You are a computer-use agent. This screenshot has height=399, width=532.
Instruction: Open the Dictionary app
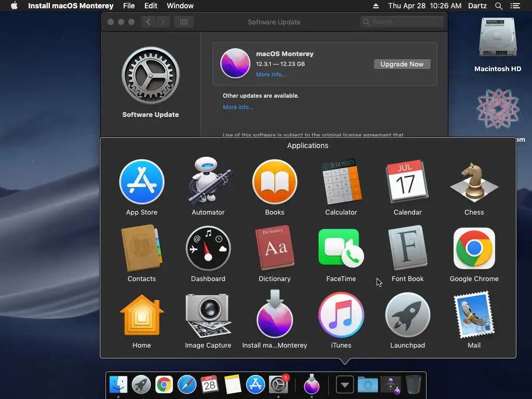coord(274,248)
